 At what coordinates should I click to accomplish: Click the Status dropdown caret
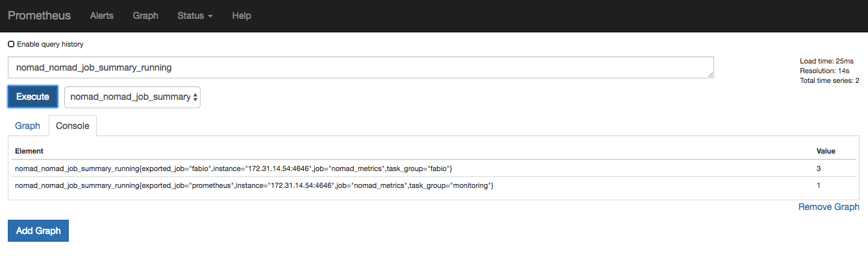210,16
